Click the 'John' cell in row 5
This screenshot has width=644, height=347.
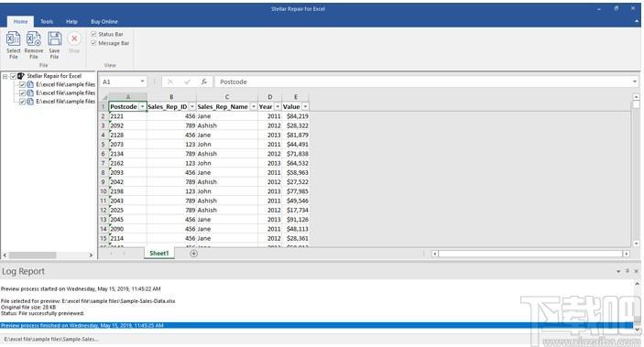point(226,144)
